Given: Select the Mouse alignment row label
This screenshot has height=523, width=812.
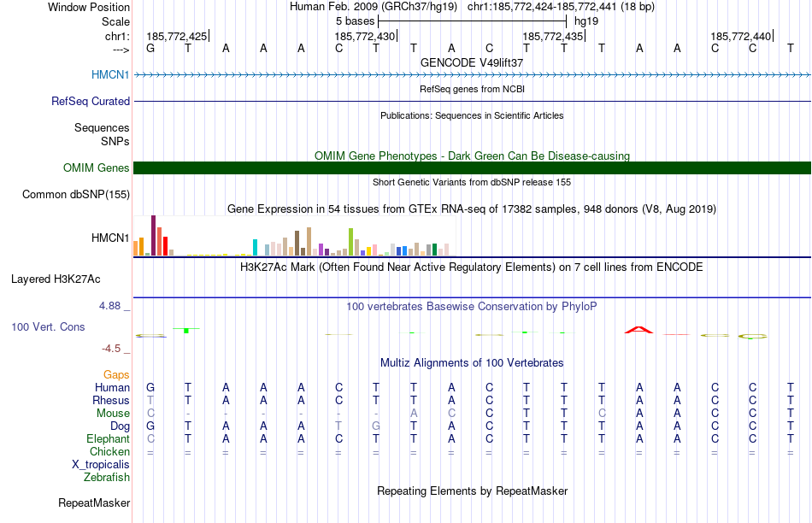Looking at the screenshot, I should click(x=113, y=414).
